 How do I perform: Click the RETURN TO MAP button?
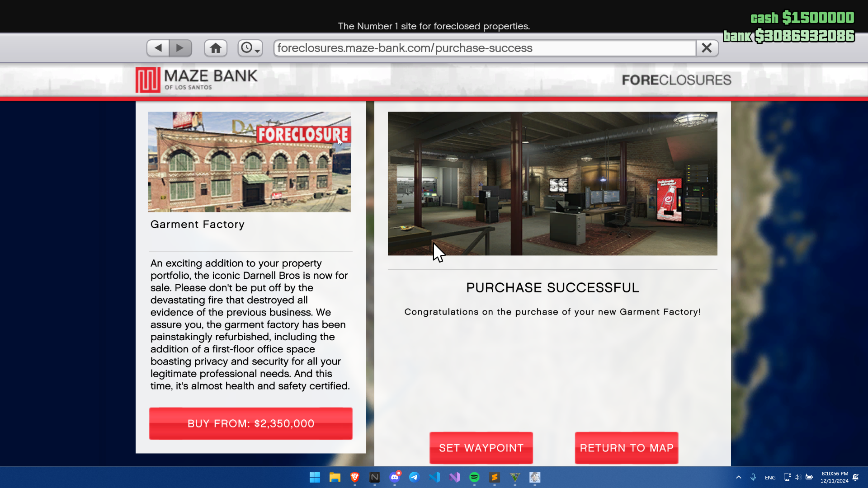point(626,448)
